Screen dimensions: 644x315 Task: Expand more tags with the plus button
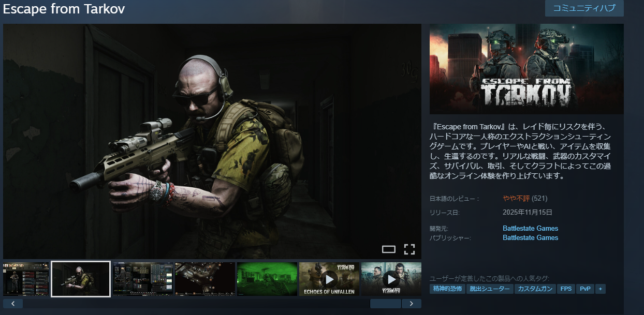click(x=600, y=289)
